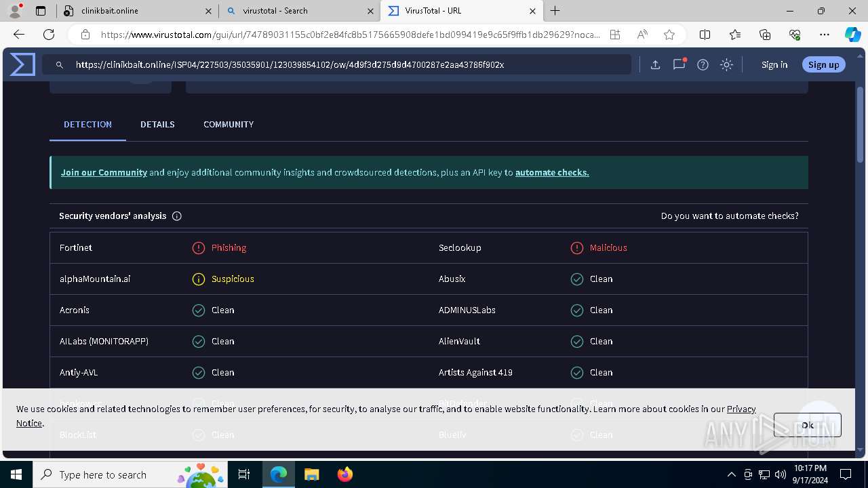Follow the automate checks link
868x488 pixels.
(552, 172)
